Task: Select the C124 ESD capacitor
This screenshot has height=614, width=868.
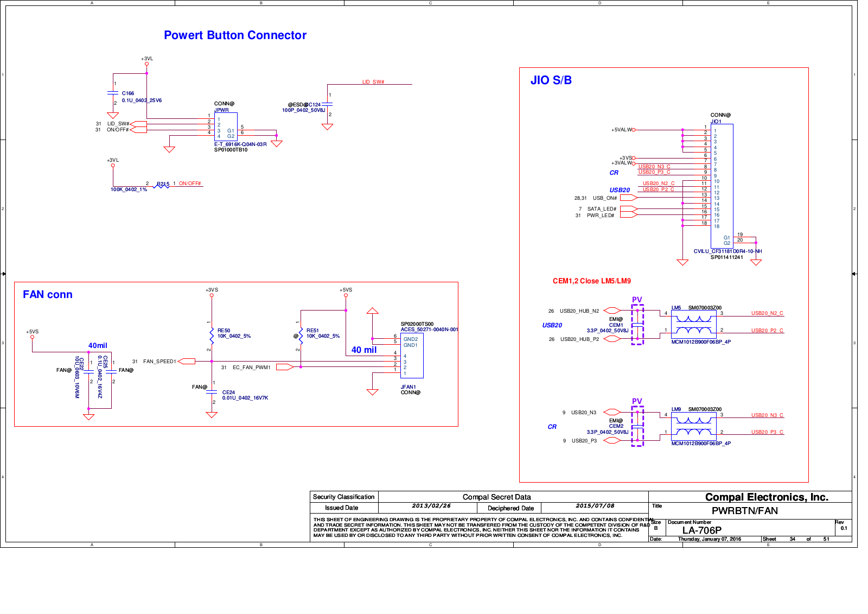Action: pyautogui.click(x=327, y=104)
